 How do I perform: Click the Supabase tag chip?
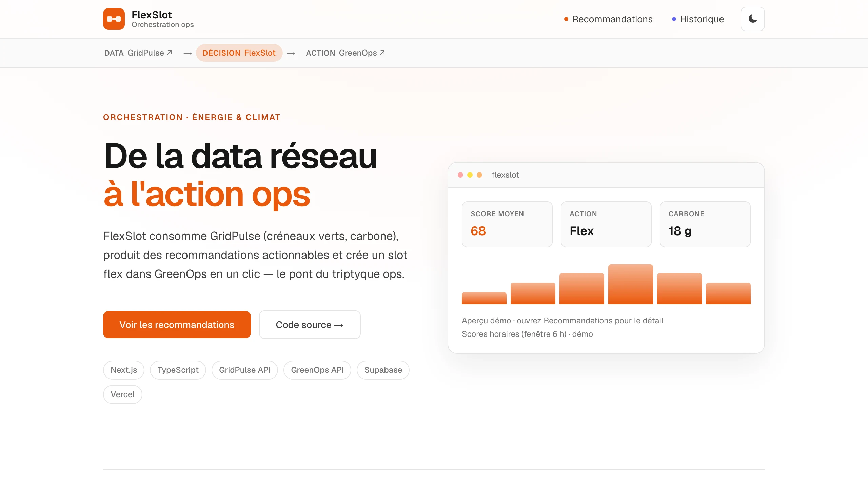coord(383,370)
